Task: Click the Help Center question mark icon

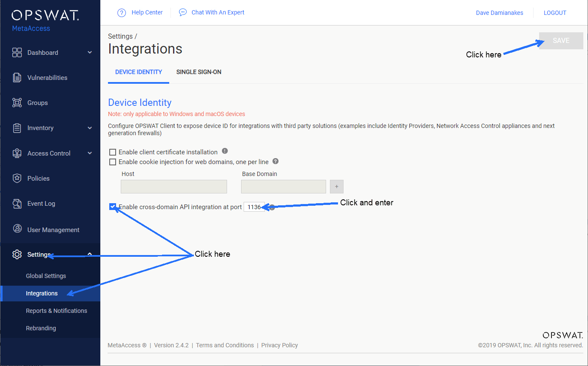Action: 122,13
